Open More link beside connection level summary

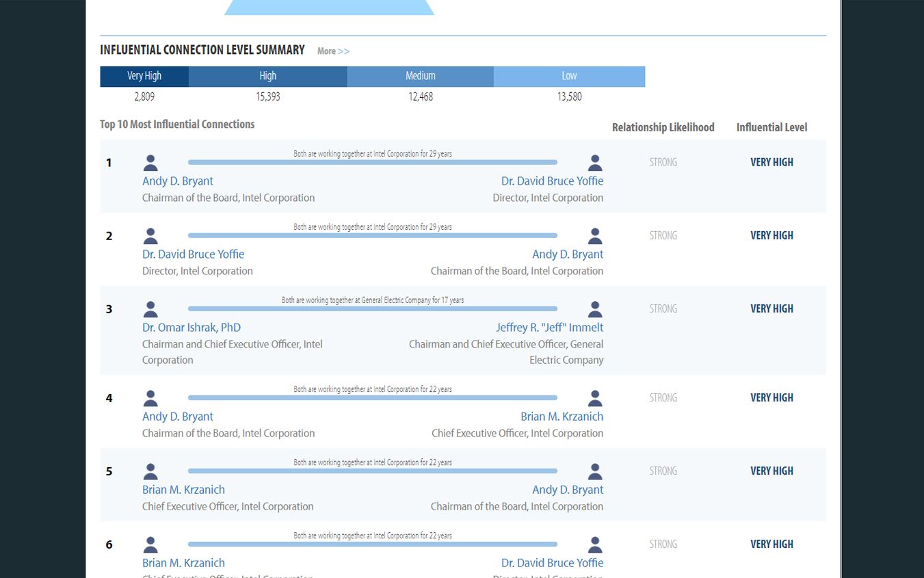click(333, 51)
